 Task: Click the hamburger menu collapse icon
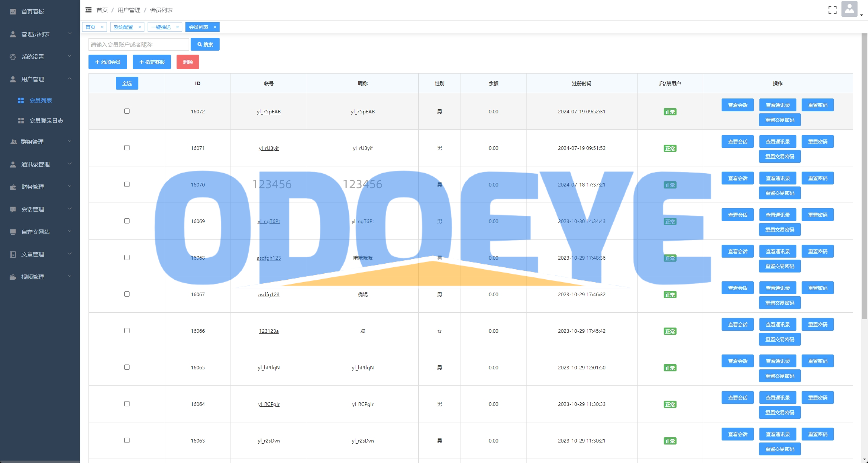tap(88, 10)
